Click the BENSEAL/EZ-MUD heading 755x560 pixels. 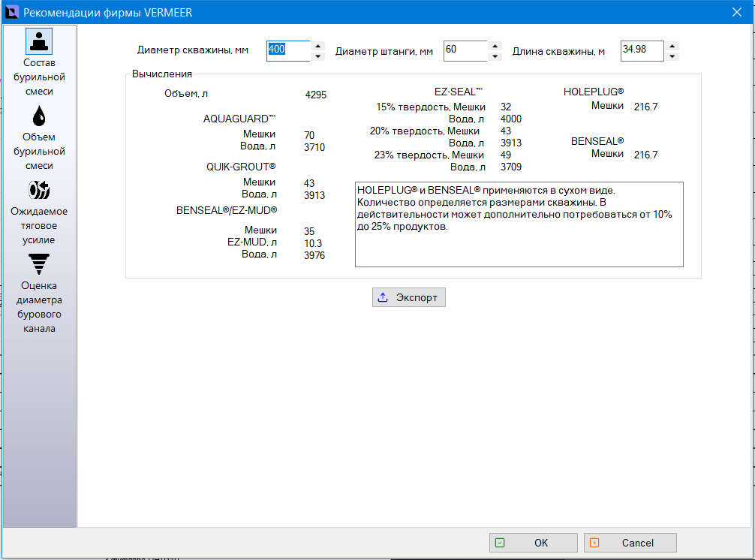click(227, 210)
